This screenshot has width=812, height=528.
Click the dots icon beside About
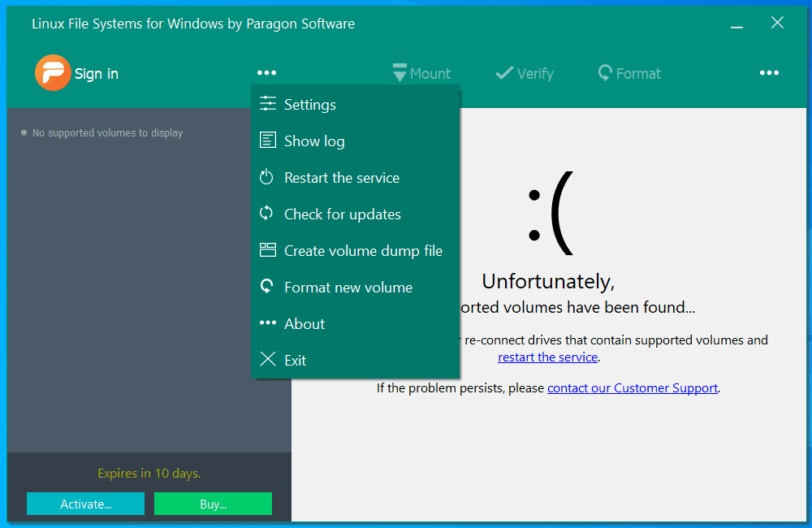click(268, 322)
